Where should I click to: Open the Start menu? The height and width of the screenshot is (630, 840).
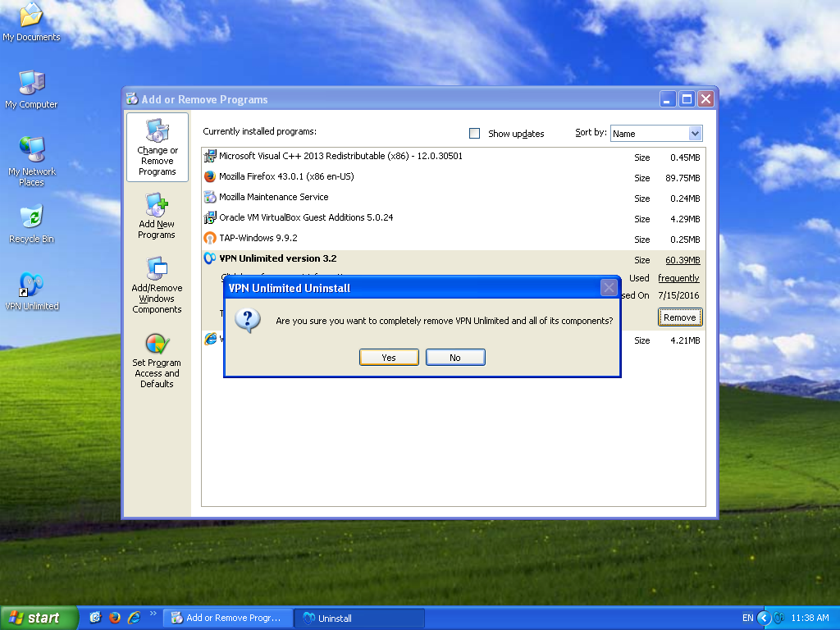coord(39,618)
